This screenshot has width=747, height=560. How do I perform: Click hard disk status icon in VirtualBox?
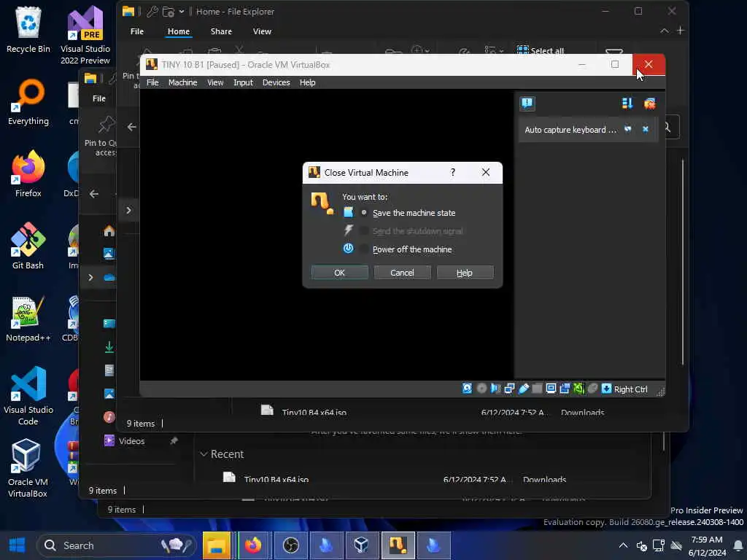click(x=467, y=389)
